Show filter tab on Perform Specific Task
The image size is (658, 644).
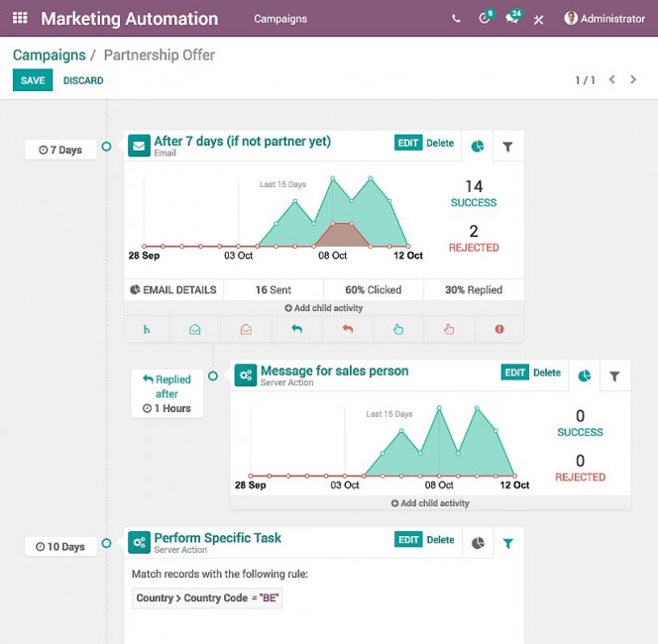coord(507,543)
